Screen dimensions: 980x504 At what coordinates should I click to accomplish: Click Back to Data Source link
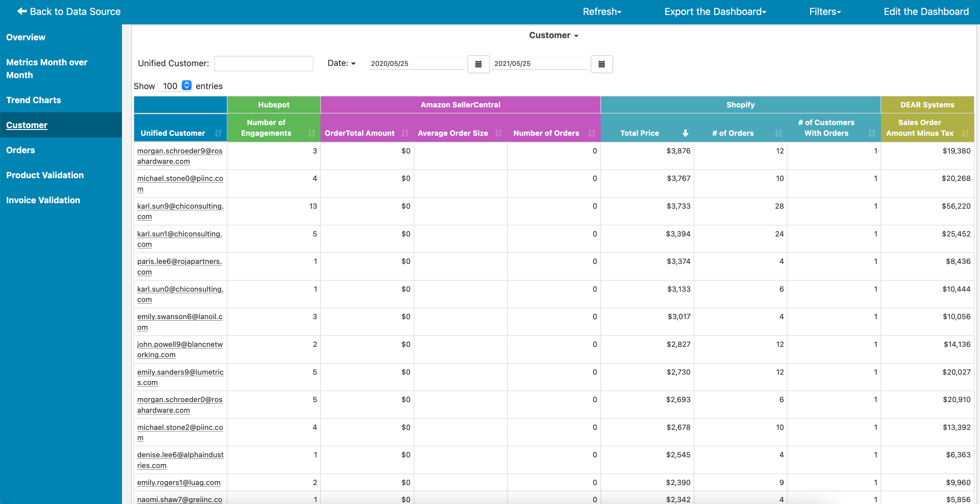69,12
